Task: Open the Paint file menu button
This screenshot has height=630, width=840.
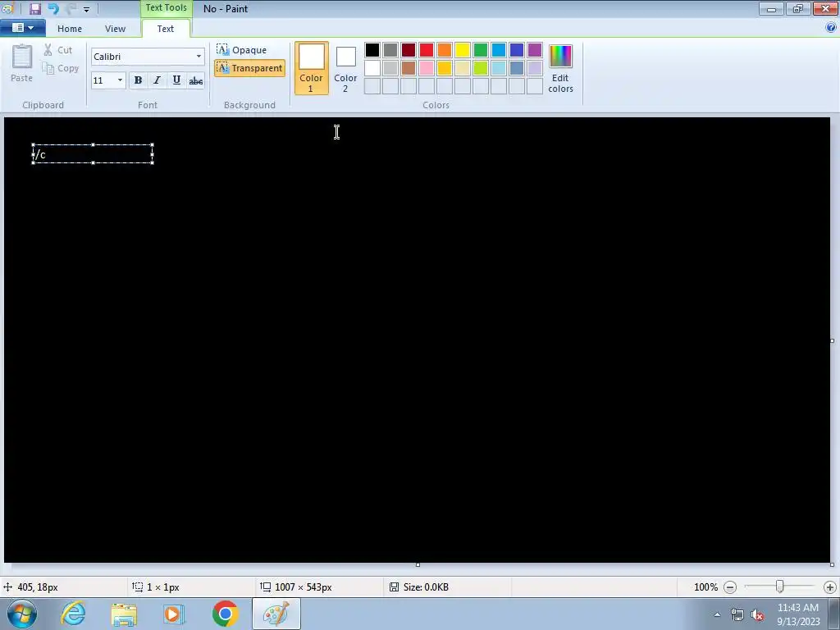Action: click(x=22, y=28)
